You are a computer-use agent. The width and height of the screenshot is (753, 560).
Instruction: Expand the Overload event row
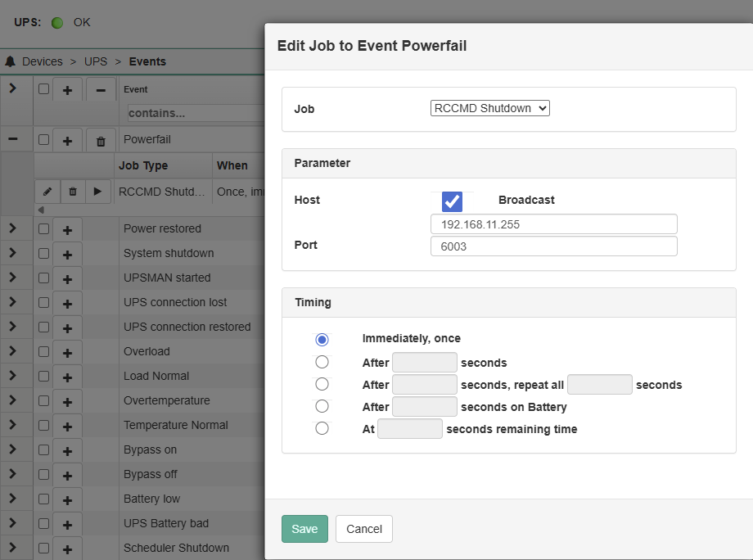(x=13, y=350)
